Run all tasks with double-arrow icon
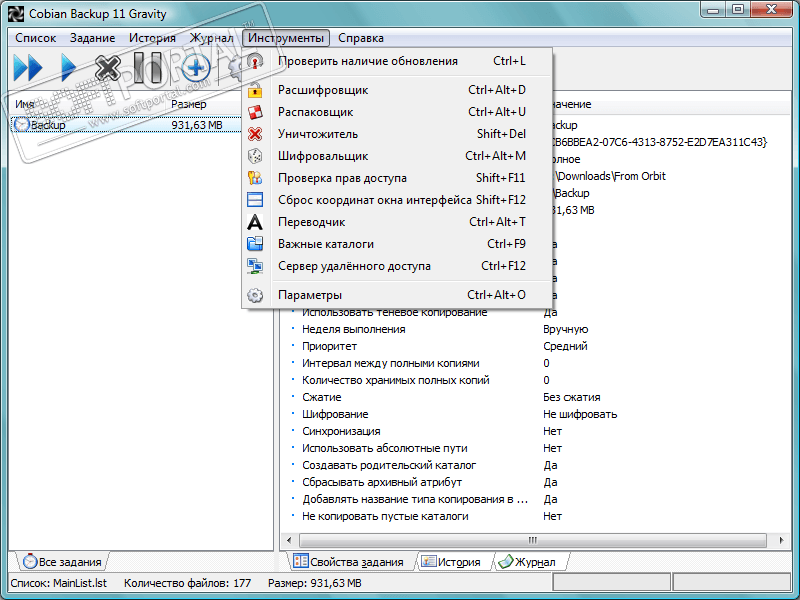 [28, 67]
